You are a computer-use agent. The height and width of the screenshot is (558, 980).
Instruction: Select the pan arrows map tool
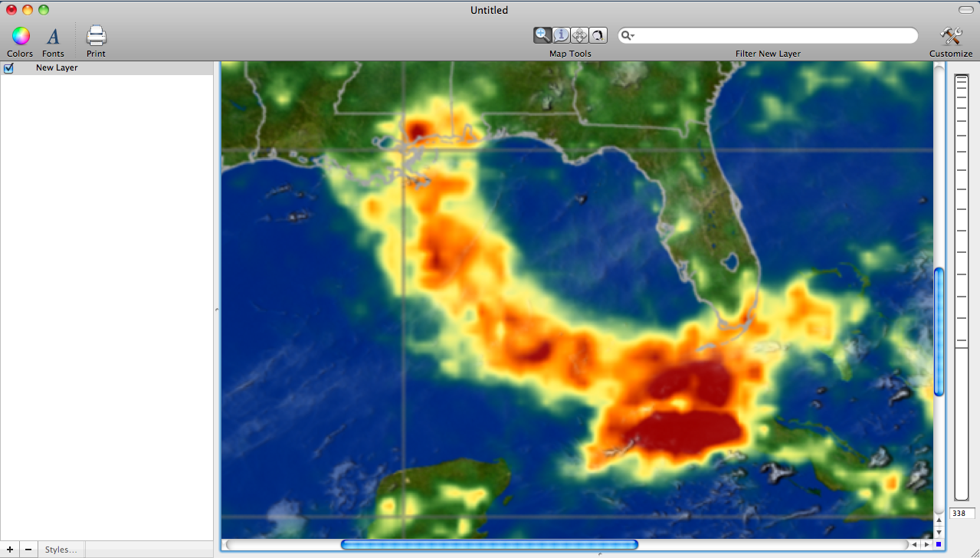(579, 34)
